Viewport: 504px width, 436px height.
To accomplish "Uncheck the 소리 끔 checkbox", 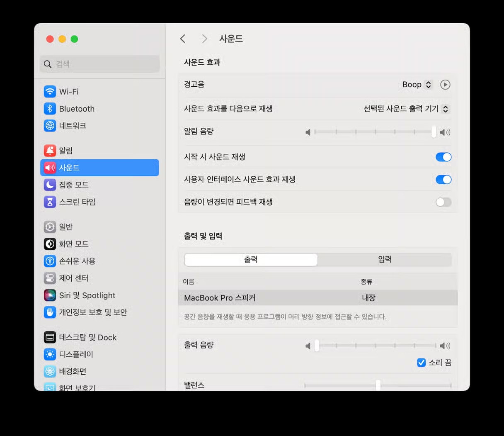I will click(421, 362).
